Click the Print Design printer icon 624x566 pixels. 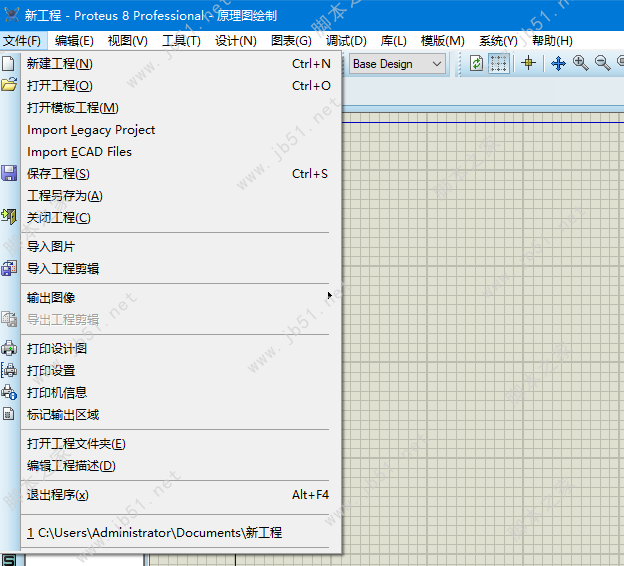tap(9, 348)
